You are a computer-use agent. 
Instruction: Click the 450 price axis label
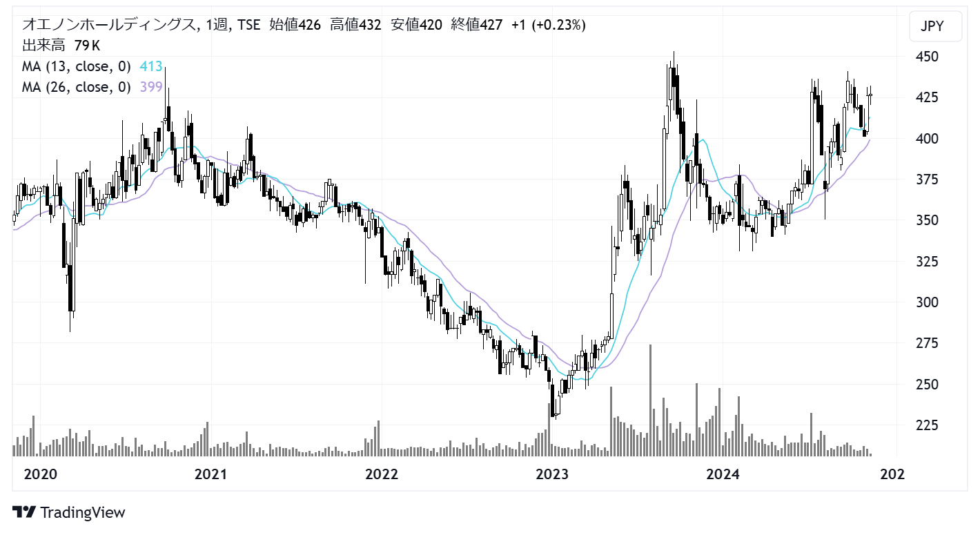pos(926,57)
